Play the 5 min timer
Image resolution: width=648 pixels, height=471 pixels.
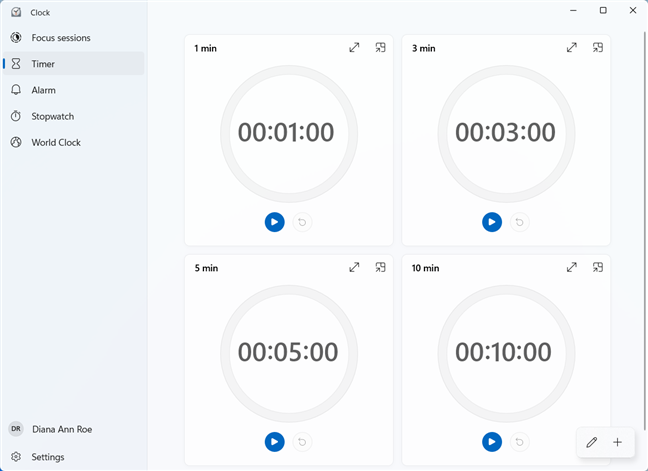(x=275, y=441)
